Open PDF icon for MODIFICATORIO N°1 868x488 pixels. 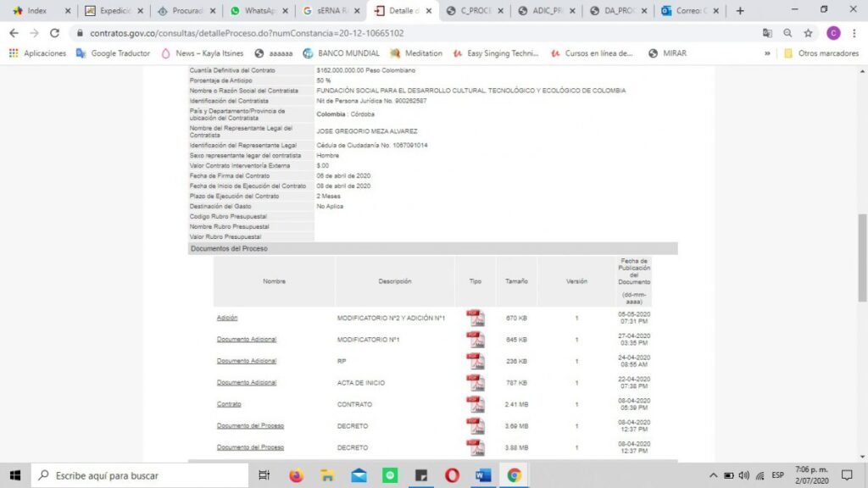click(476, 340)
